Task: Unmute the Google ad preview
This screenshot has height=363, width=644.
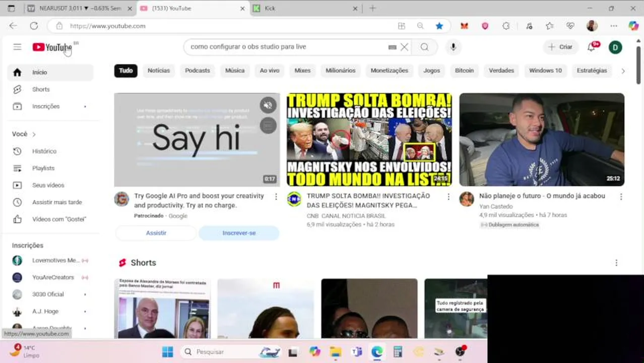Action: click(268, 105)
